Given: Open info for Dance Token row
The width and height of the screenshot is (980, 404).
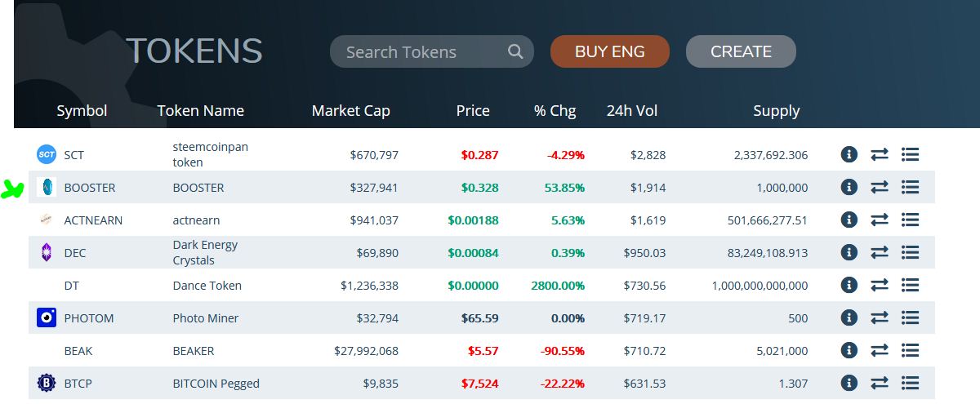Looking at the screenshot, I should (x=849, y=285).
